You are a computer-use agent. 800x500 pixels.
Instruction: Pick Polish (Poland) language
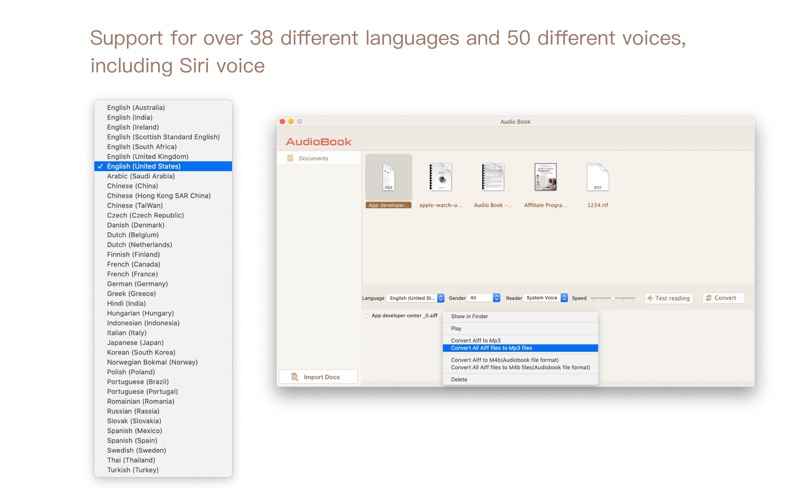pyautogui.click(x=163, y=372)
